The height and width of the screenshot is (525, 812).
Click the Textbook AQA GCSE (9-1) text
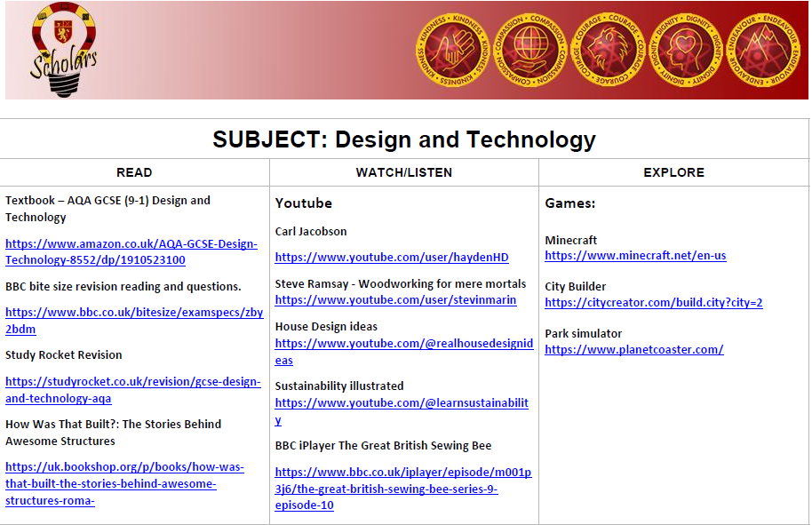107,209
